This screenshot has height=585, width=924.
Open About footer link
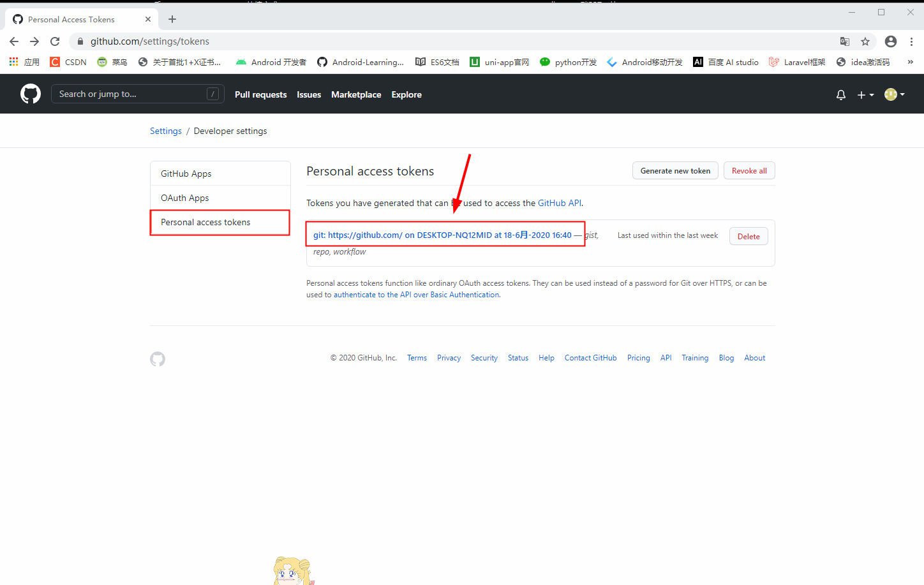[755, 358]
